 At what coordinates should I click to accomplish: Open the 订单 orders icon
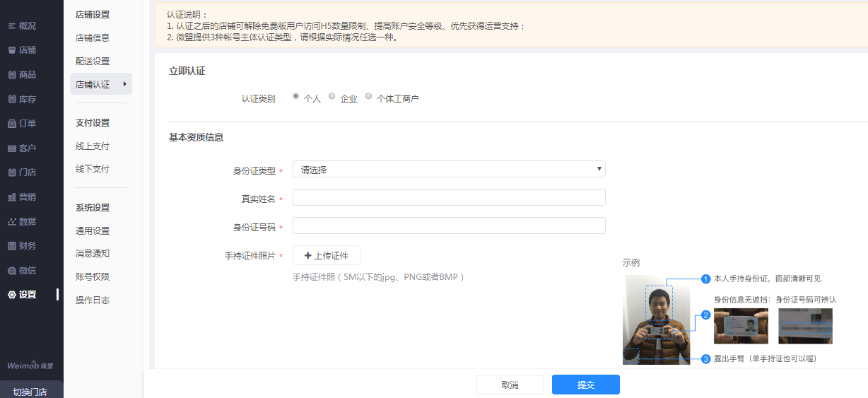click(x=12, y=124)
